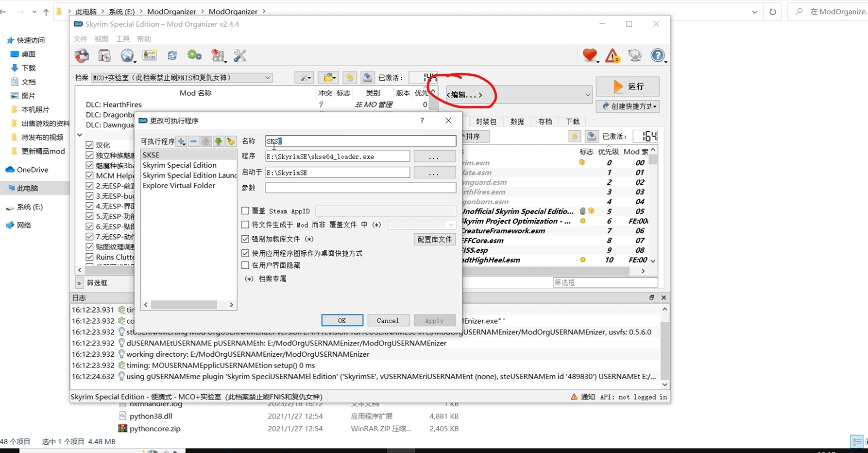Click the broom icon in executables toolbar
The image size is (868, 453).
[x=231, y=141]
